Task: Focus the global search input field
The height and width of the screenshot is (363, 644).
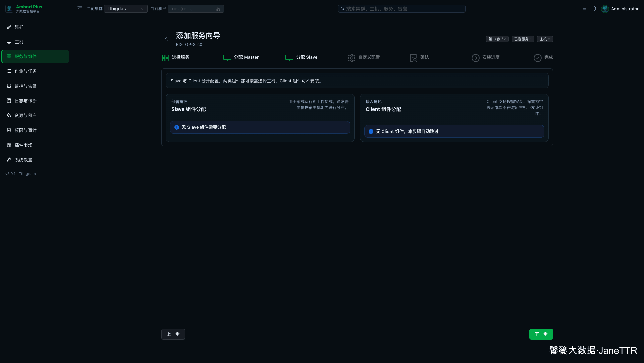Action: (x=401, y=9)
